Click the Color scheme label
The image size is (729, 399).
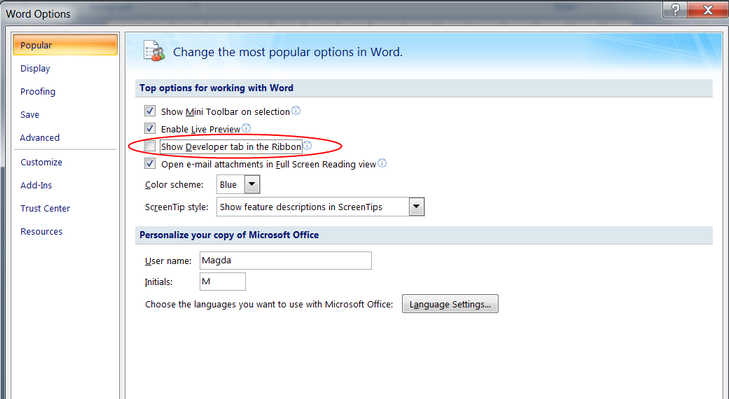174,185
